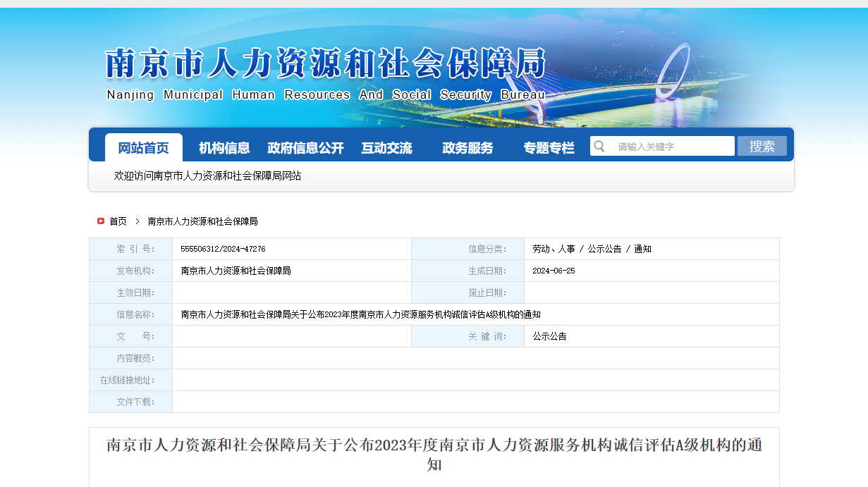Screen dimensions: 868x487
Task: Open the 政府信息公开 menu
Action: pos(305,148)
